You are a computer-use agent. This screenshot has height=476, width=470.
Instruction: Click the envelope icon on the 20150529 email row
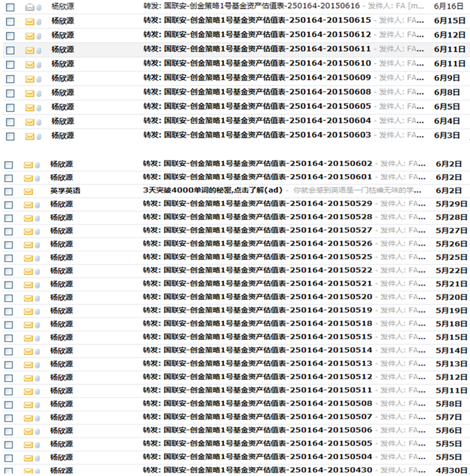point(29,204)
